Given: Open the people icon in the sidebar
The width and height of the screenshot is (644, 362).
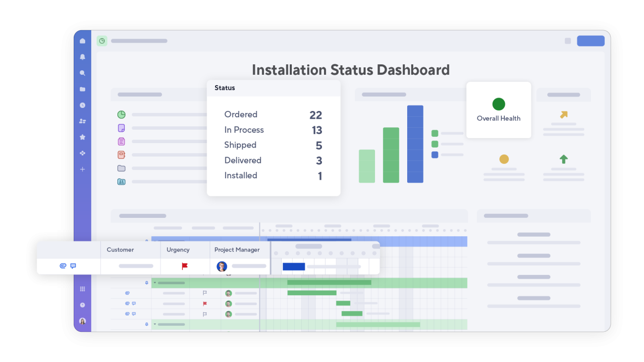Looking at the screenshot, I should click(82, 121).
